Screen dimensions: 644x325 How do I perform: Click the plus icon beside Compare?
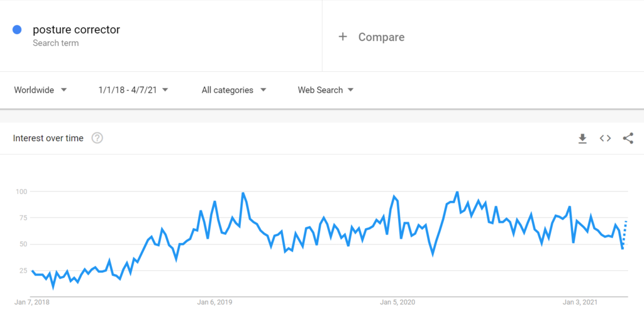pos(343,37)
